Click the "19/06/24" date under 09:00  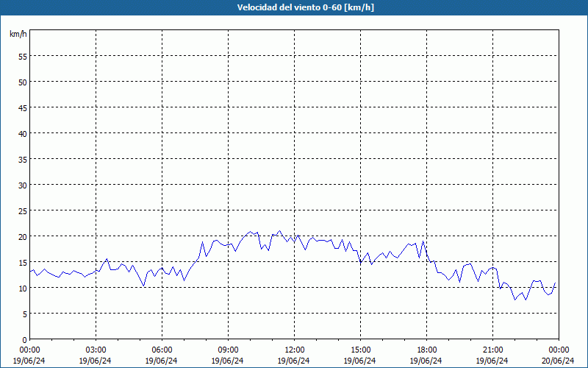(x=228, y=361)
